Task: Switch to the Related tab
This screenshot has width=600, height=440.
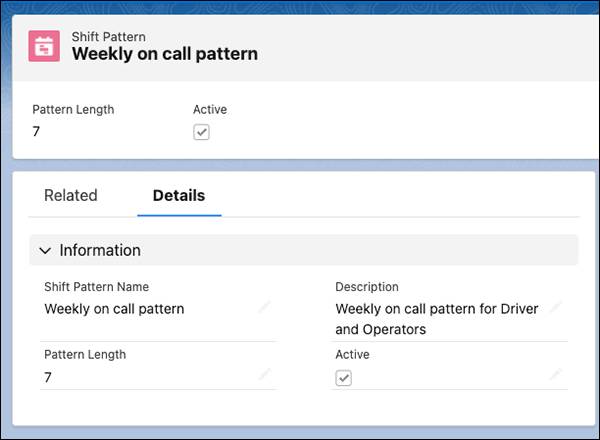Action: point(71,195)
